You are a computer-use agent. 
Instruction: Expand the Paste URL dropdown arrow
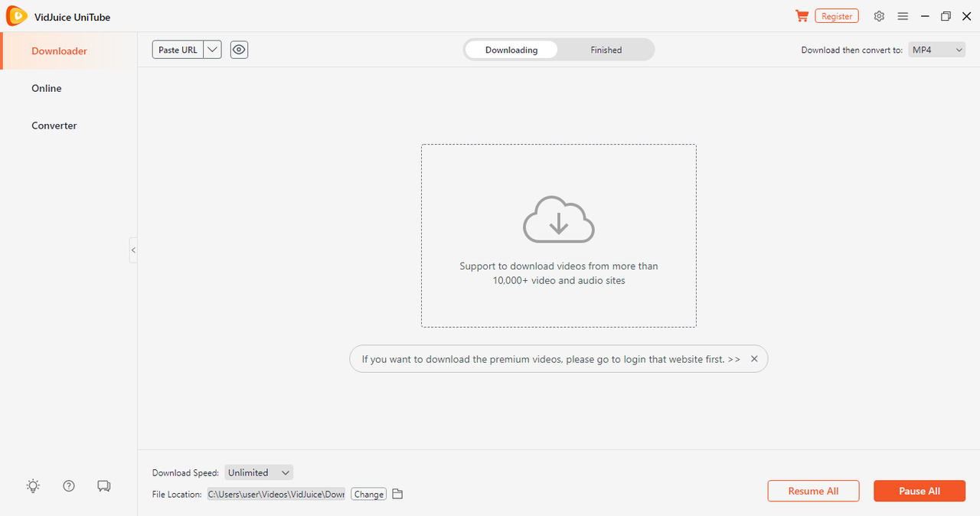pos(212,50)
